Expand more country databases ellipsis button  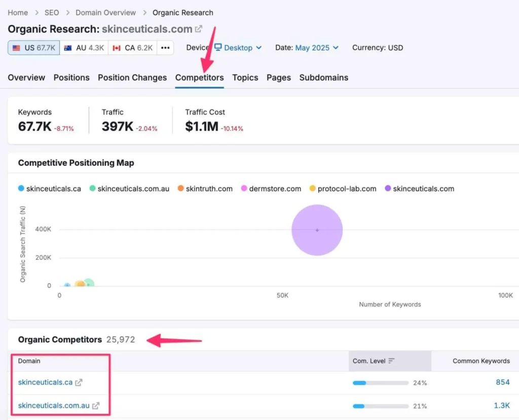click(x=165, y=48)
